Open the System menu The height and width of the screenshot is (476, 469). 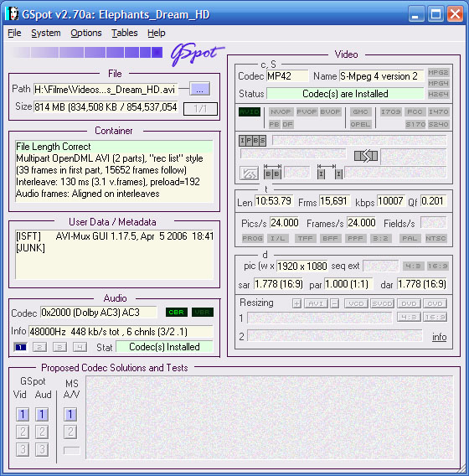[x=46, y=33]
